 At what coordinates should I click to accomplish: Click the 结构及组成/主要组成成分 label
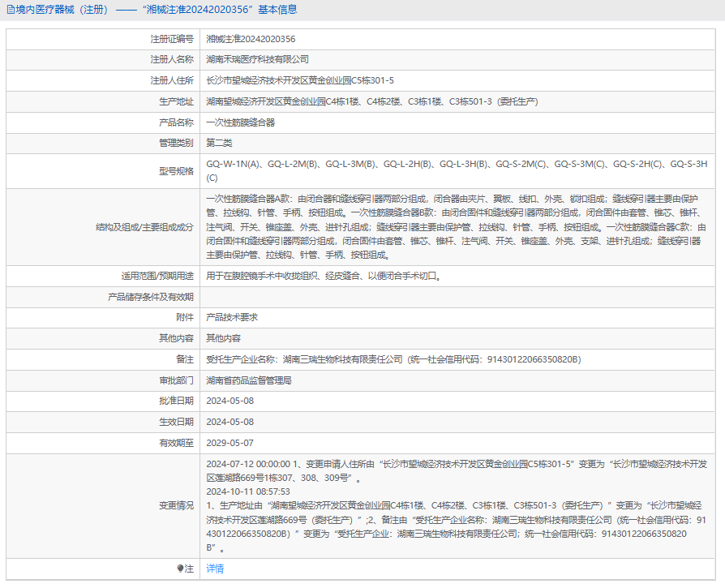tap(144, 227)
